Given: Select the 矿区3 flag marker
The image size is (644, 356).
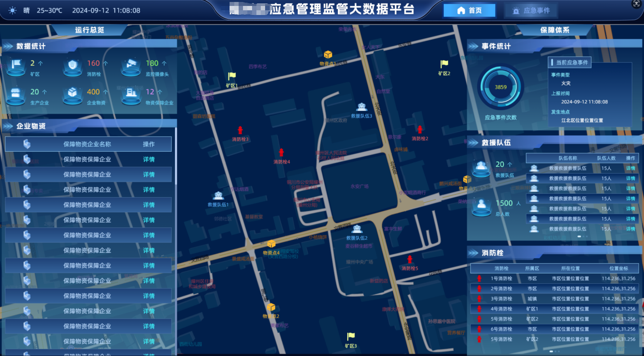Looking at the screenshot, I should click(351, 337).
